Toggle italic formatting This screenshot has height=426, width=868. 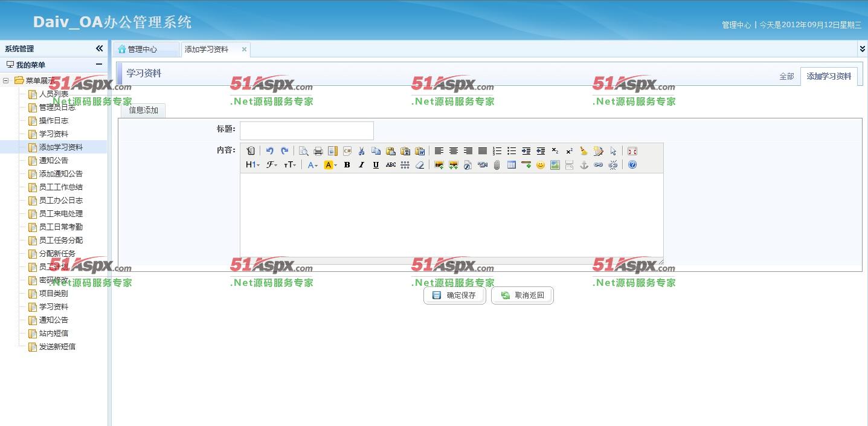tap(362, 165)
